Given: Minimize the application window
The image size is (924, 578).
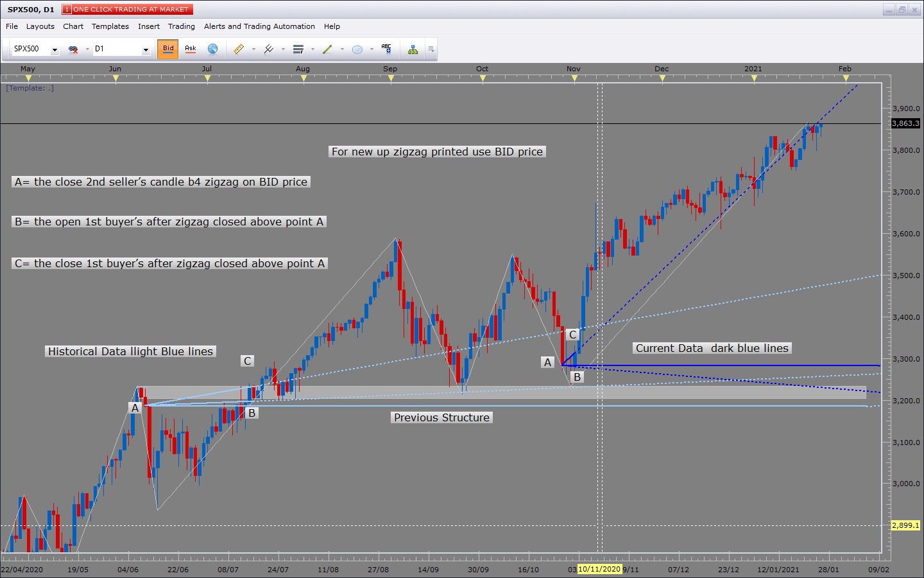Looking at the screenshot, I should (x=889, y=10).
